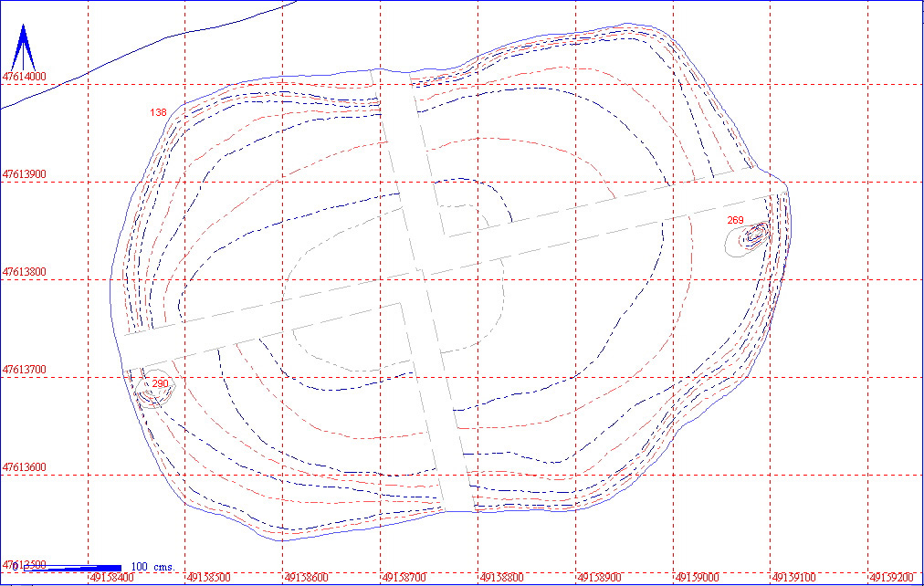
Task: Click the small mound contours under label 290
Action: tap(154, 391)
